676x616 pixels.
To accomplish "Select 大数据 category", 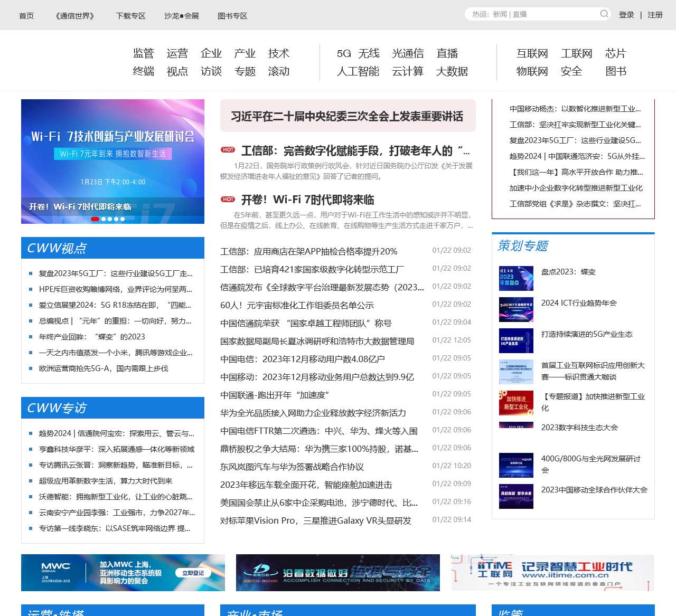I will pos(452,71).
